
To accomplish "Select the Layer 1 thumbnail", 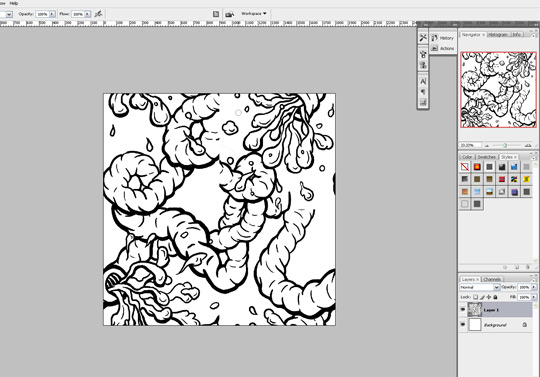I will coord(475,310).
